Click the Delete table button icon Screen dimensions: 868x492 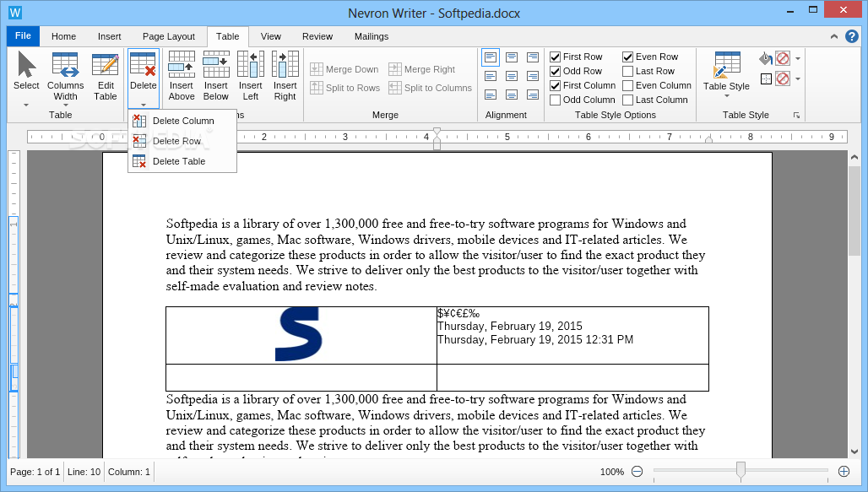coord(144,64)
